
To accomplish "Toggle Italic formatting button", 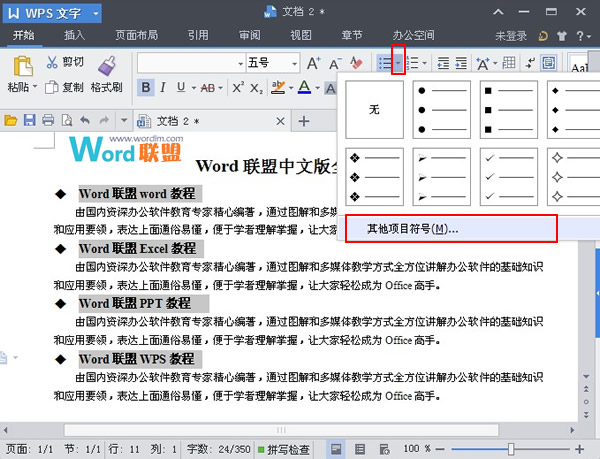I will [164, 88].
